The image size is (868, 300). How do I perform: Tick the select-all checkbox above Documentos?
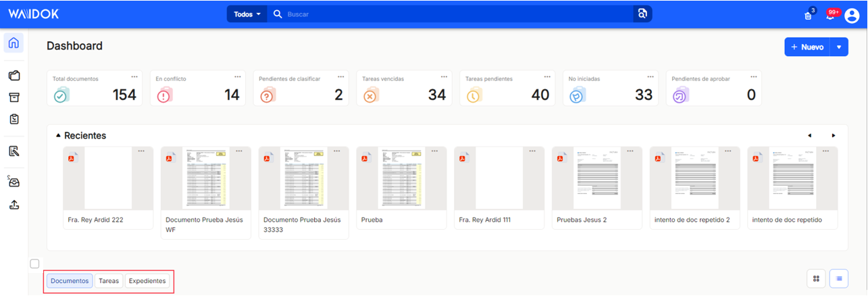point(35,264)
